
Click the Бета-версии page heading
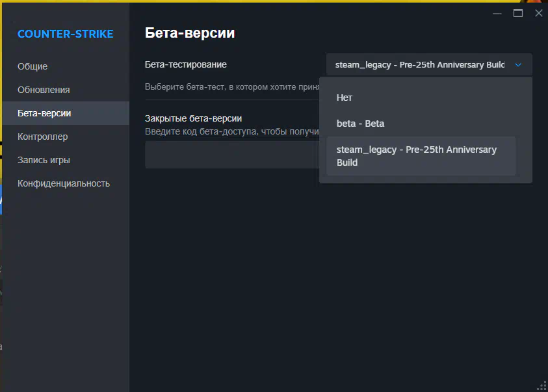click(190, 33)
